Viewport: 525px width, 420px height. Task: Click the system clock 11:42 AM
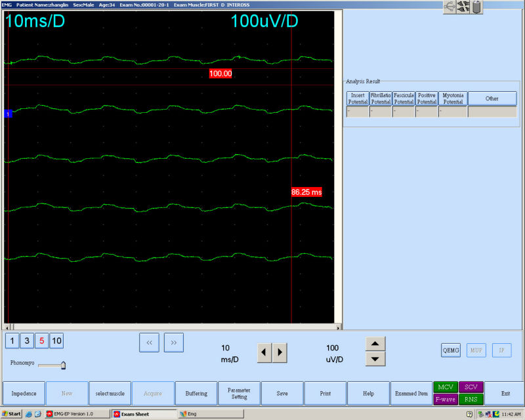click(x=511, y=414)
